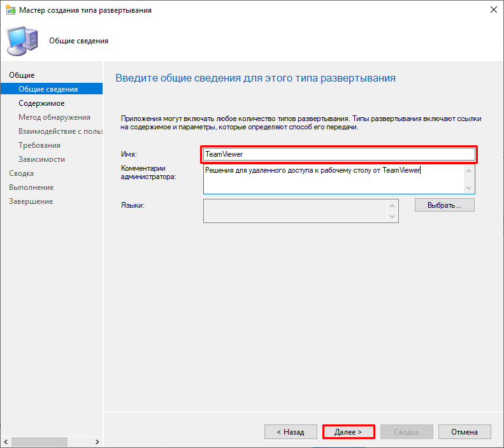Click the Имя field containing TeamViewer
Viewport: 504px width, 448px height.
[x=339, y=154]
